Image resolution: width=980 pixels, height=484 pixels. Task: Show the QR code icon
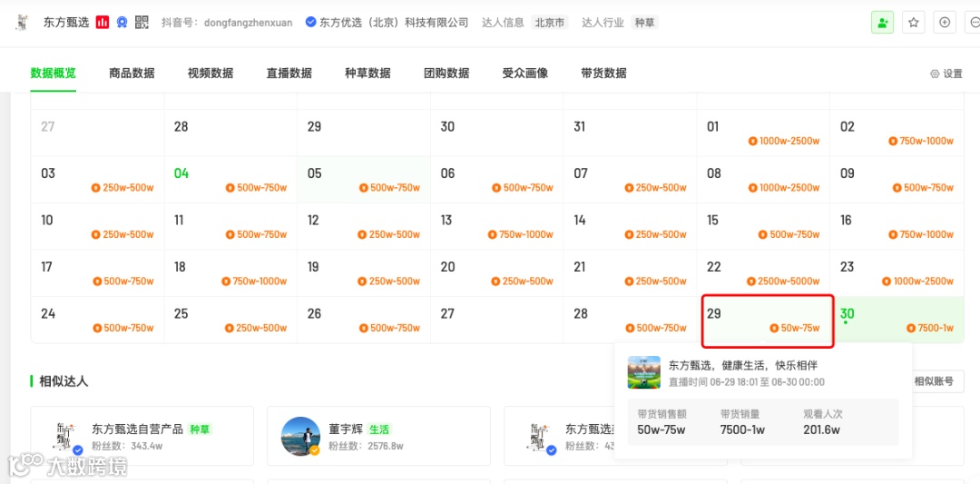[x=142, y=23]
